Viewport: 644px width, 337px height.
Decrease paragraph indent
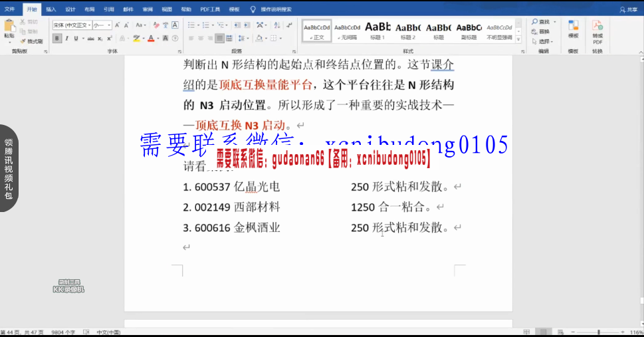pos(237,25)
